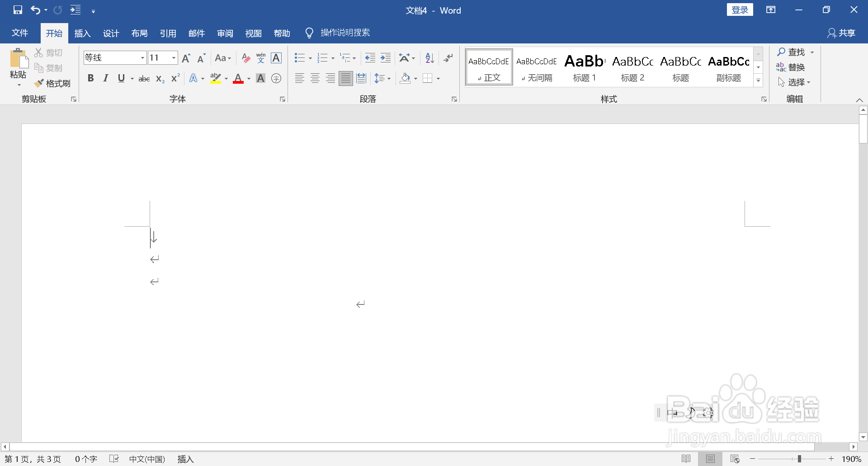868x466 pixels.
Task: Toggle justified paragraph alignment
Action: [x=346, y=78]
